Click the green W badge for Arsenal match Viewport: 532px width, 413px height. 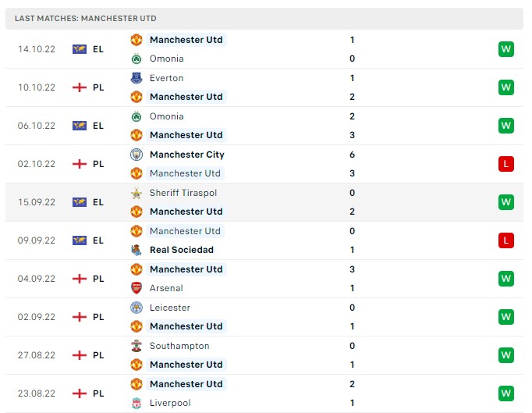[x=506, y=279]
